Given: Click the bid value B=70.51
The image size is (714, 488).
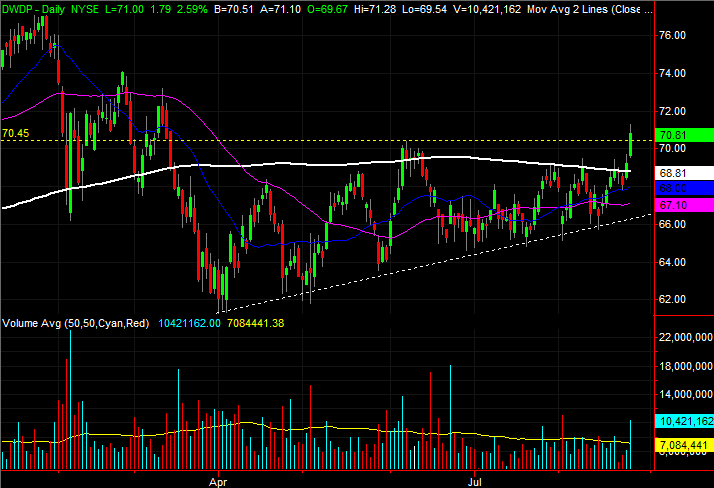Looking at the screenshot, I should (x=234, y=9).
